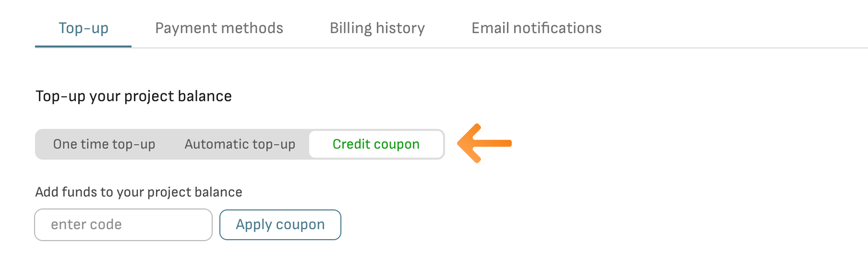
Task: Click the Add funds to your project balance label
Action: pyautogui.click(x=139, y=192)
